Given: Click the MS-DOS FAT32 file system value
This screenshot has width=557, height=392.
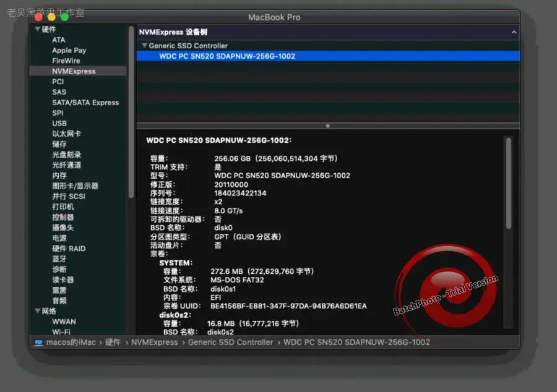Looking at the screenshot, I should coord(237,280).
